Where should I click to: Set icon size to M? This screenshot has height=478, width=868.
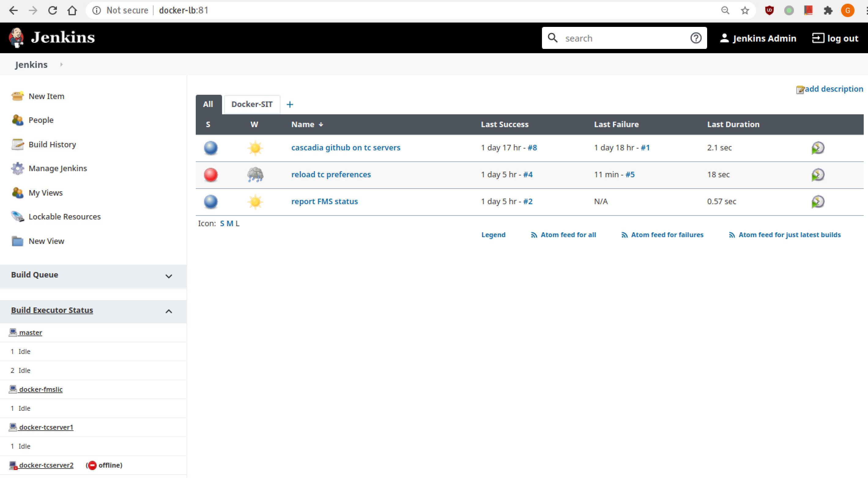coord(230,223)
